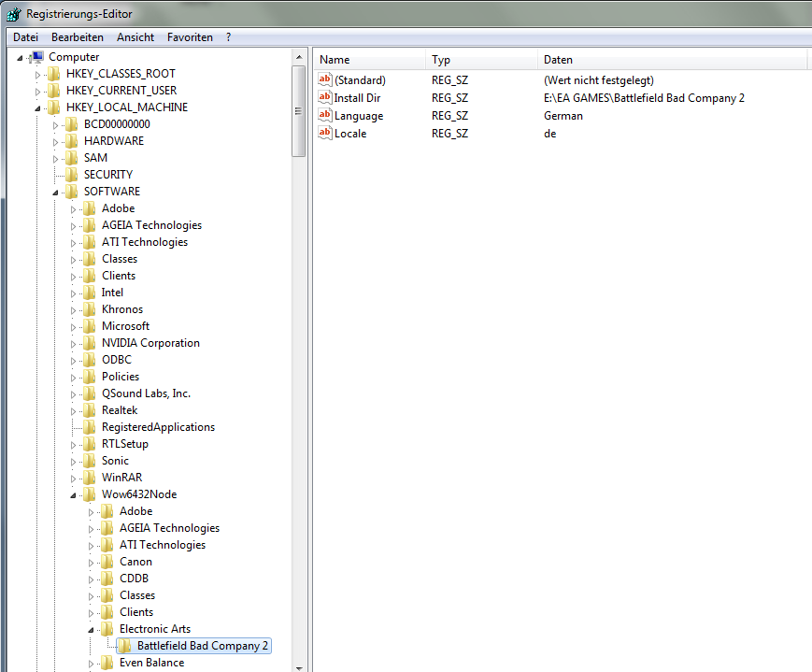Click the RegisteredApplications folder icon
Image resolution: width=812 pixels, height=672 pixels.
pos(89,427)
